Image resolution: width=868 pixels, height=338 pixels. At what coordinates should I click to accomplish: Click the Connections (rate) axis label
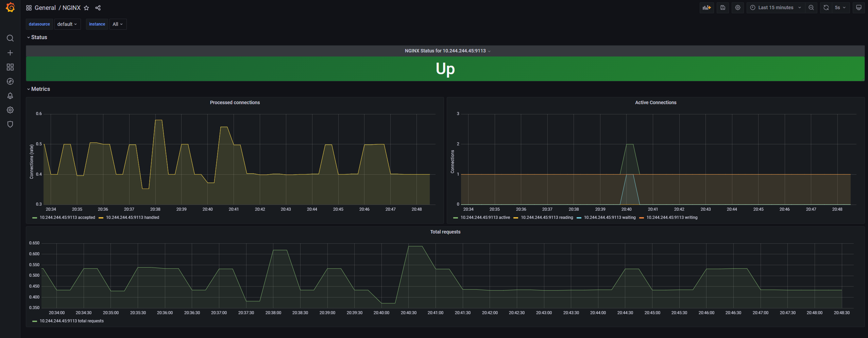(x=32, y=162)
